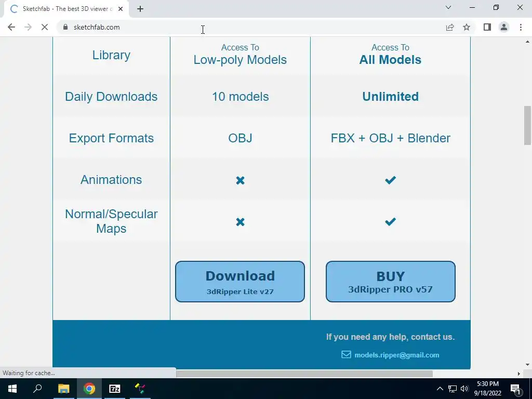Click the 'Daily Downloads' label

(111, 97)
